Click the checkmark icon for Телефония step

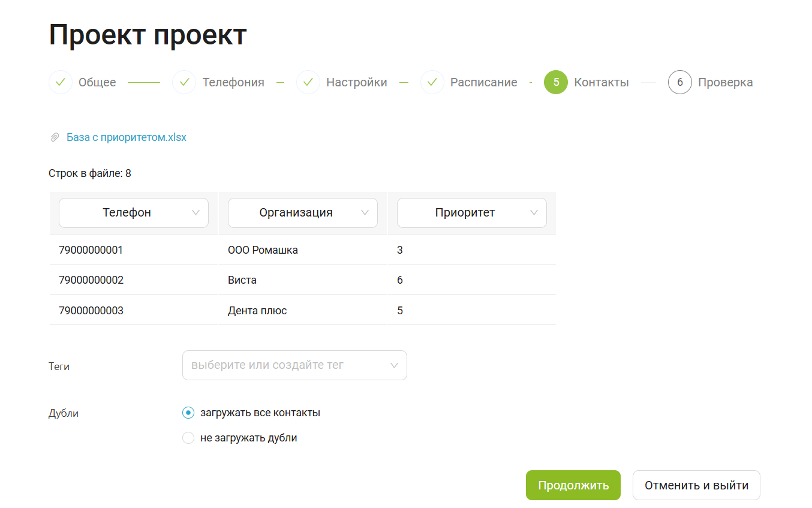tap(184, 82)
